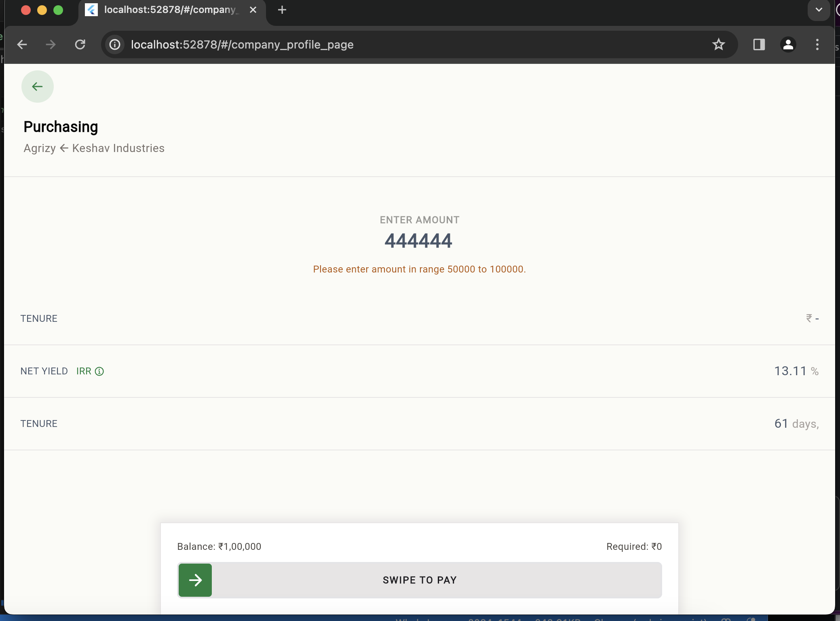
Task: Toggle the browser side panel icon
Action: (759, 44)
